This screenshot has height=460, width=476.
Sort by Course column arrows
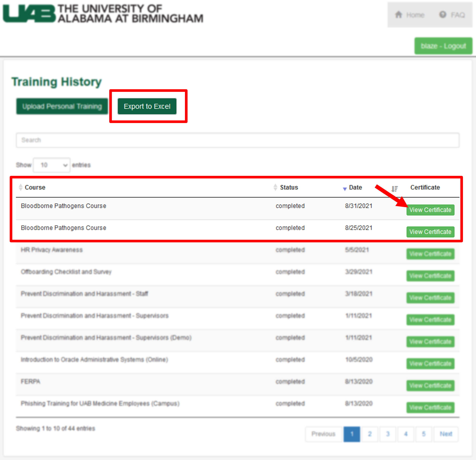[x=21, y=187]
